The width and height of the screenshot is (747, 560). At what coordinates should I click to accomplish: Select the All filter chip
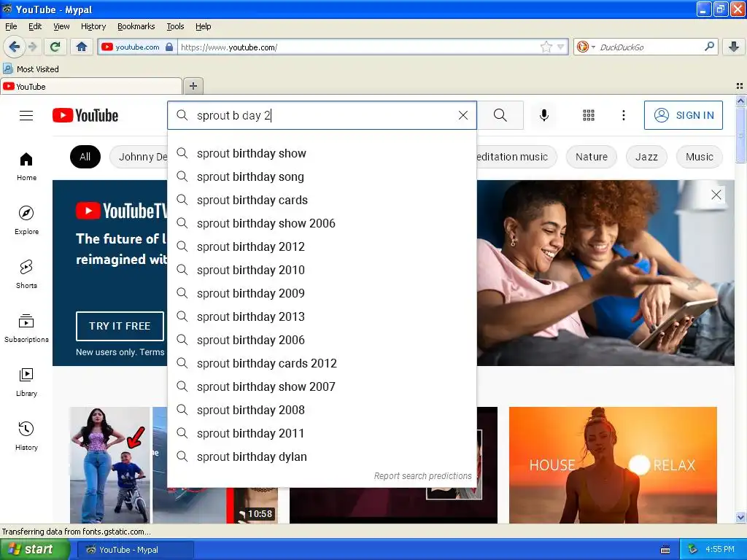tap(85, 157)
